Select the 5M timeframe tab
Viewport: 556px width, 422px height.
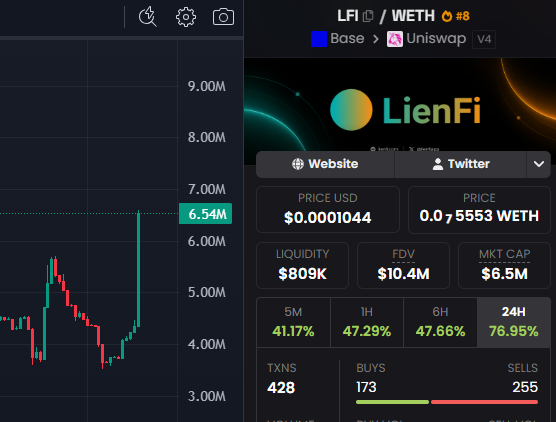coord(293,322)
